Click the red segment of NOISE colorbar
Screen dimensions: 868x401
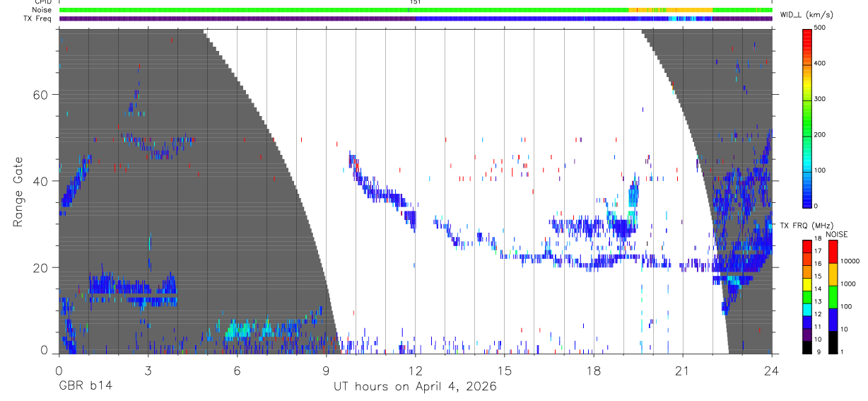(x=833, y=252)
